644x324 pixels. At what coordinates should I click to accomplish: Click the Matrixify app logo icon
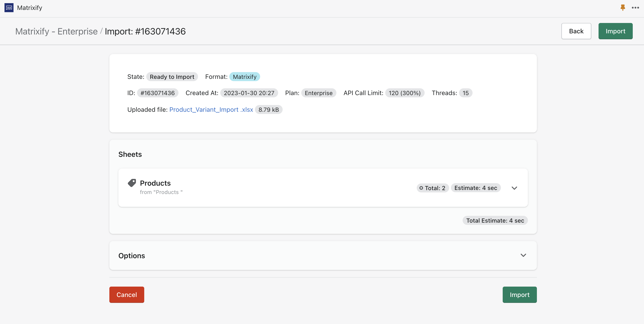pos(9,7)
